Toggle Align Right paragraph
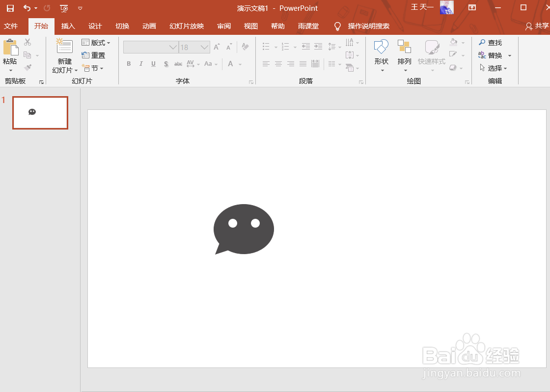Image resolution: width=550 pixels, height=392 pixels. pos(291,64)
